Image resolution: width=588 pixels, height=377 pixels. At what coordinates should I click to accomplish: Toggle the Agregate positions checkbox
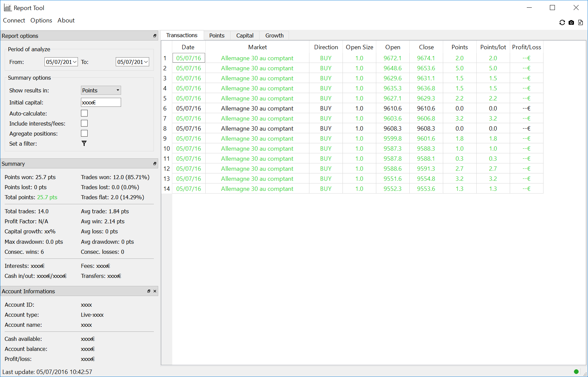pyautogui.click(x=84, y=134)
